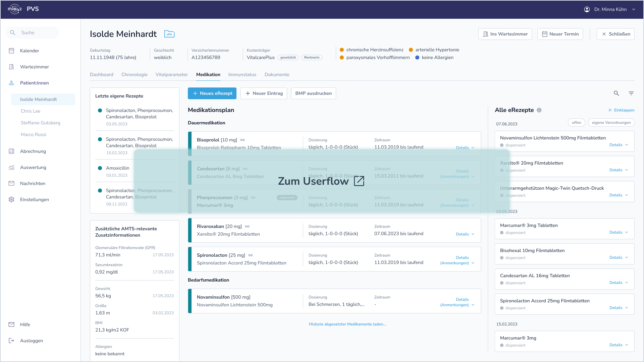Switch to the Dokumente tab
Image resolution: width=644 pixels, height=362 pixels.
click(x=277, y=74)
